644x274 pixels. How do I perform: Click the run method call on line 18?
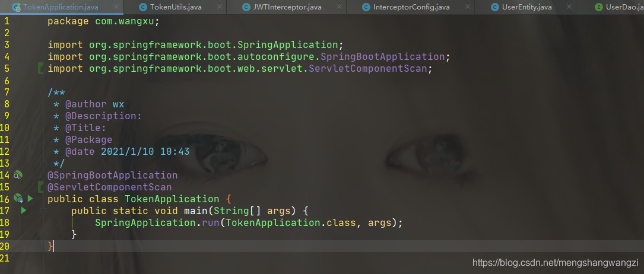(211, 223)
